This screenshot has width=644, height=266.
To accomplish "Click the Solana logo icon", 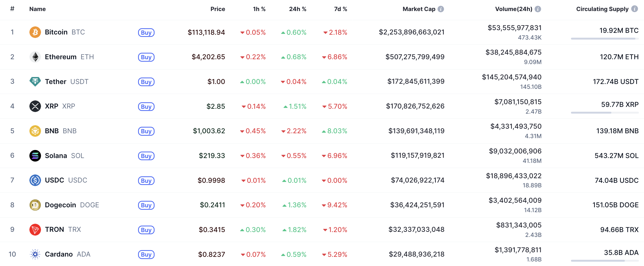I will pos(35,156).
